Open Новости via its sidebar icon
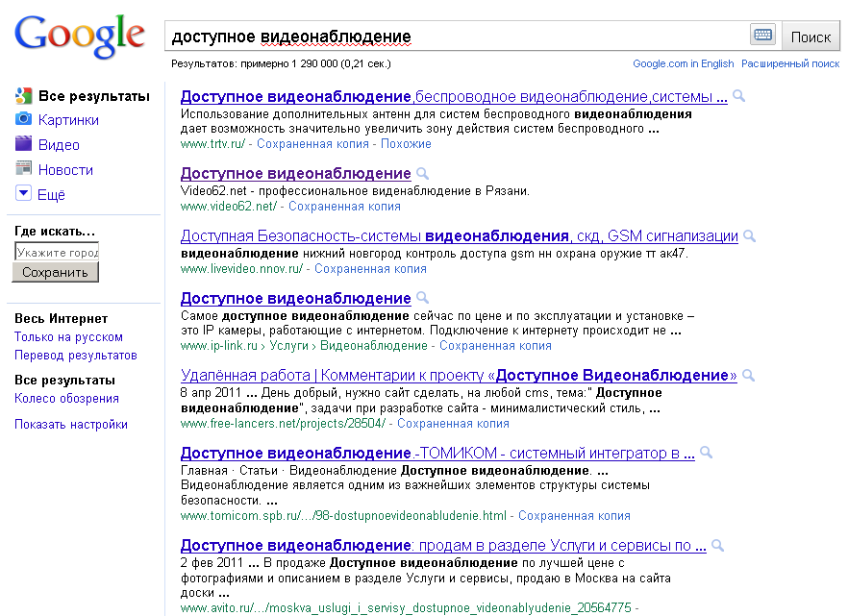The width and height of the screenshot is (848, 616). (23, 169)
